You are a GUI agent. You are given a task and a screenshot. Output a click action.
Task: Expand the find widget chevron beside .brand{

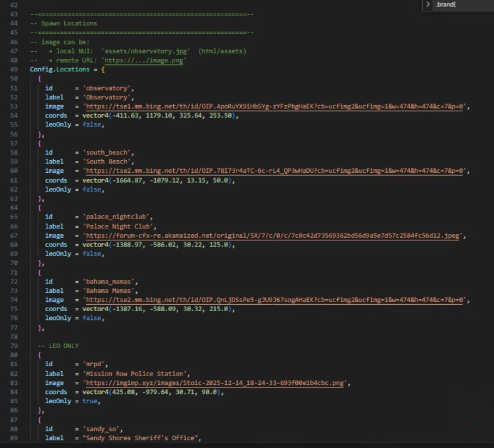(428, 4)
